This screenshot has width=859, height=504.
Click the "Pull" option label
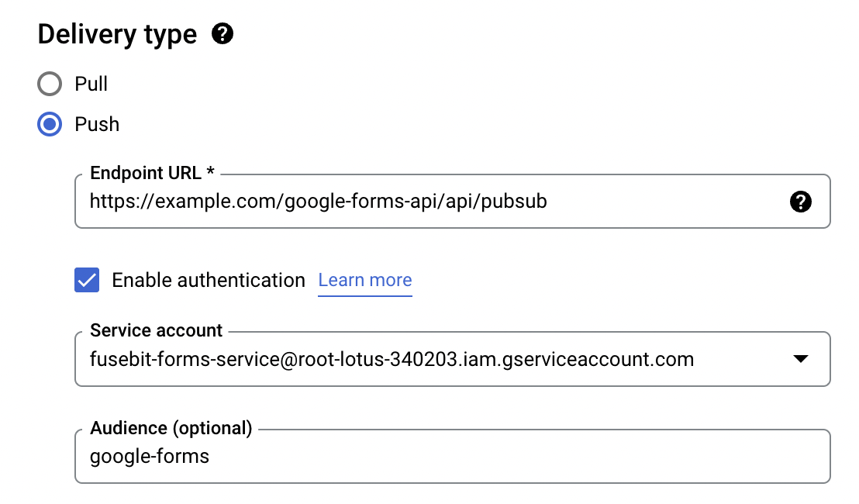tap(91, 84)
